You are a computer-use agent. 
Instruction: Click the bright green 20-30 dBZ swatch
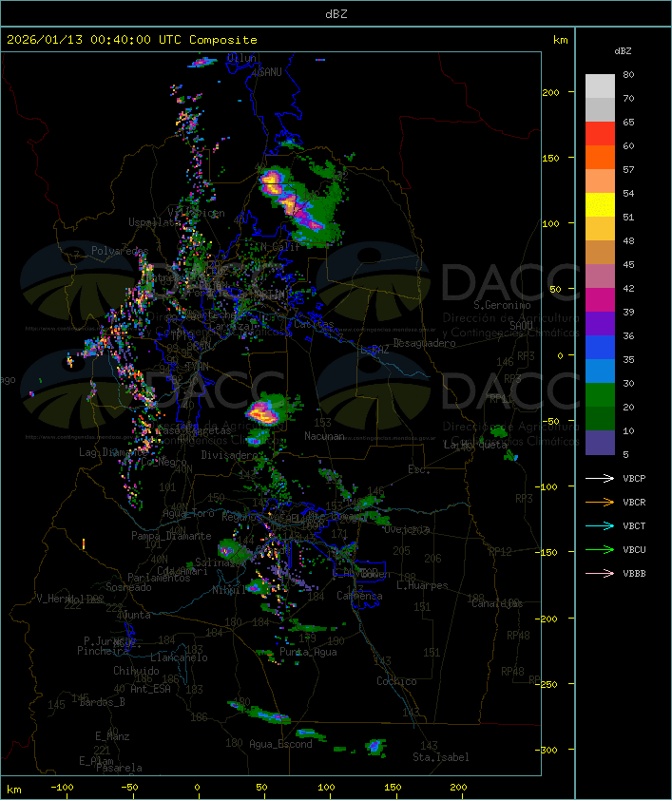tap(600, 395)
